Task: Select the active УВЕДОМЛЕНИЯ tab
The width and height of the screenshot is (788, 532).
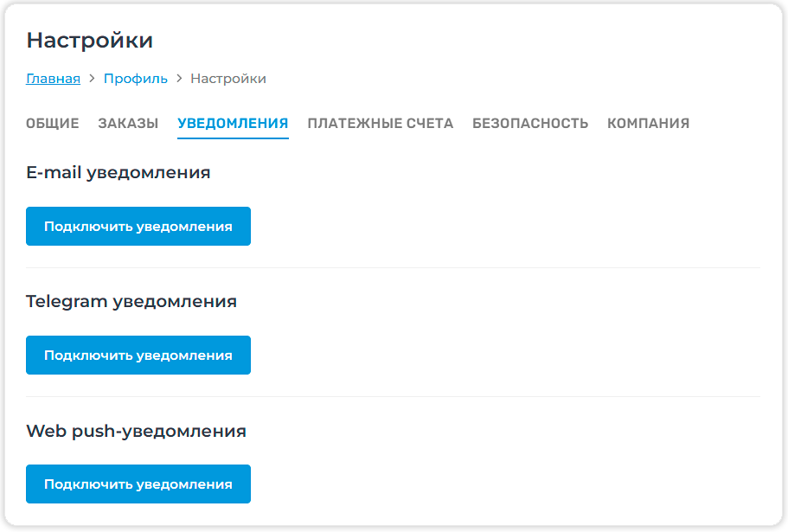Action: [x=233, y=124]
